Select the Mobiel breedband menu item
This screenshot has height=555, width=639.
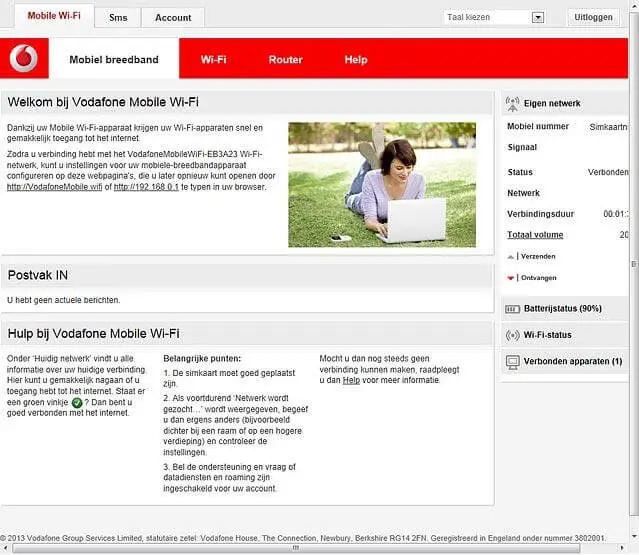pyautogui.click(x=114, y=59)
